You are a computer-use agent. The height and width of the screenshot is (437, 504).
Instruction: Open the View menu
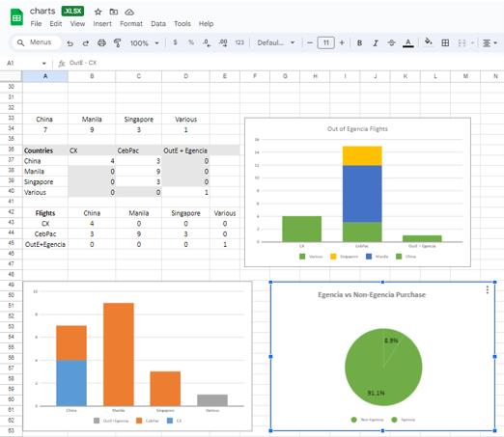[77, 24]
